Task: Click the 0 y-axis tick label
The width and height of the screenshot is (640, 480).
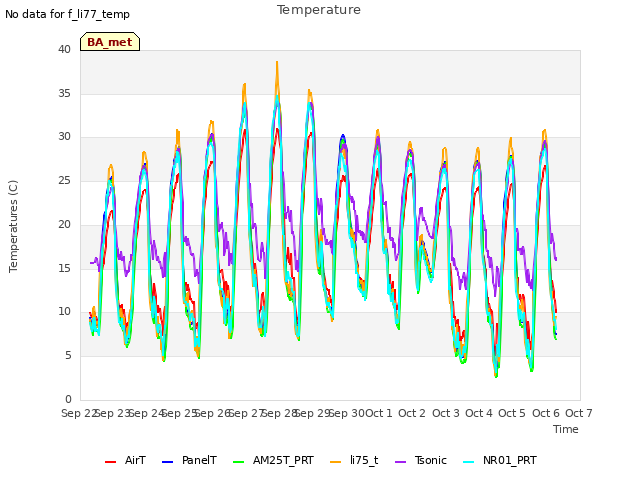Action: (x=68, y=399)
